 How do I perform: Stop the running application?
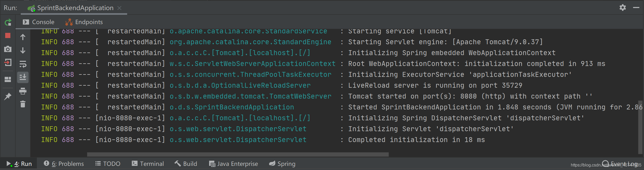(8, 36)
